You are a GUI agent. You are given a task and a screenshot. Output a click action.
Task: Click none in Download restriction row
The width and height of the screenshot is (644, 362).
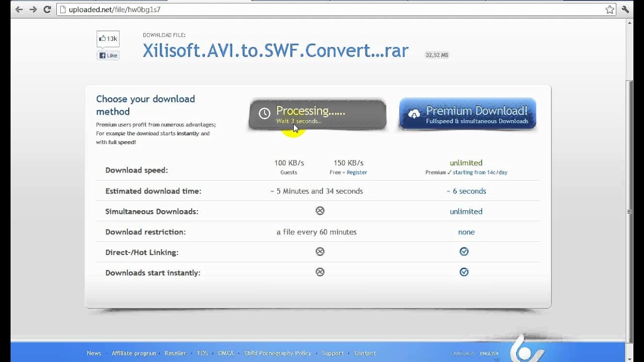[x=466, y=232]
